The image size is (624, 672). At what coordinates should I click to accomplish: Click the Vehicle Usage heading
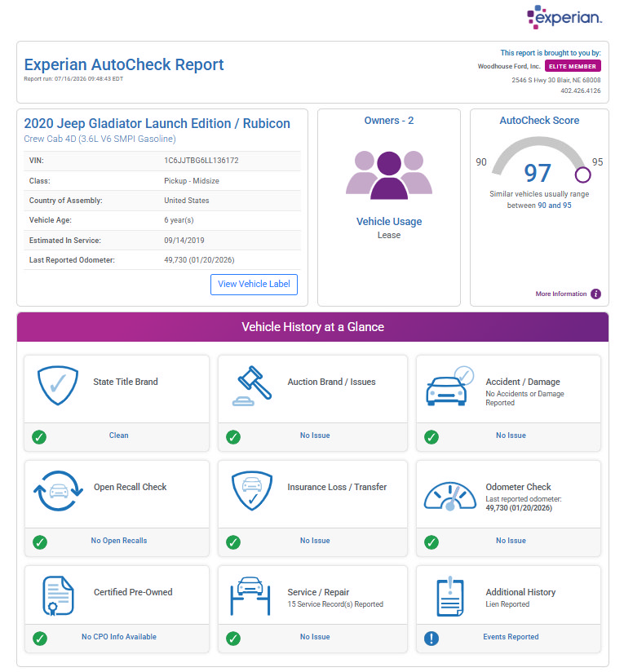coord(389,222)
